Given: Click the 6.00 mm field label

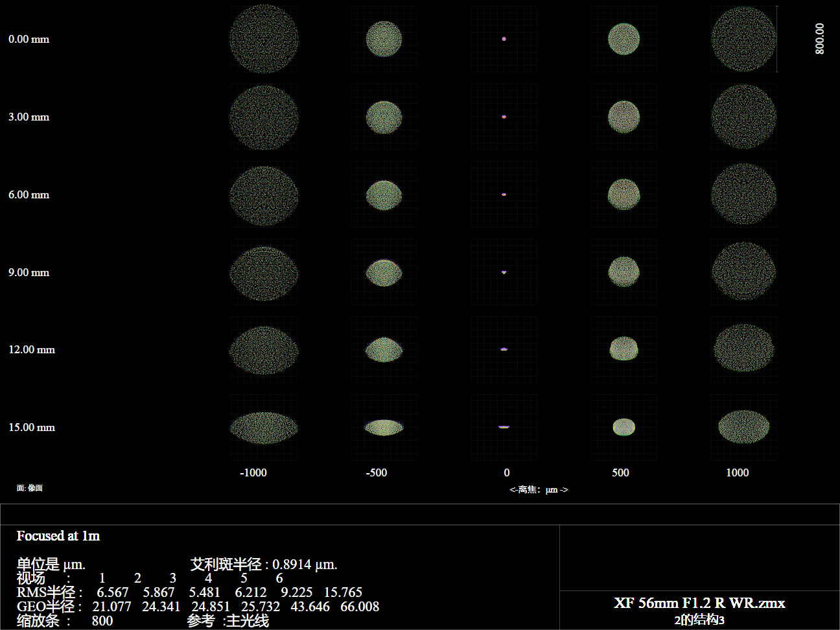Looking at the screenshot, I should (x=29, y=194).
